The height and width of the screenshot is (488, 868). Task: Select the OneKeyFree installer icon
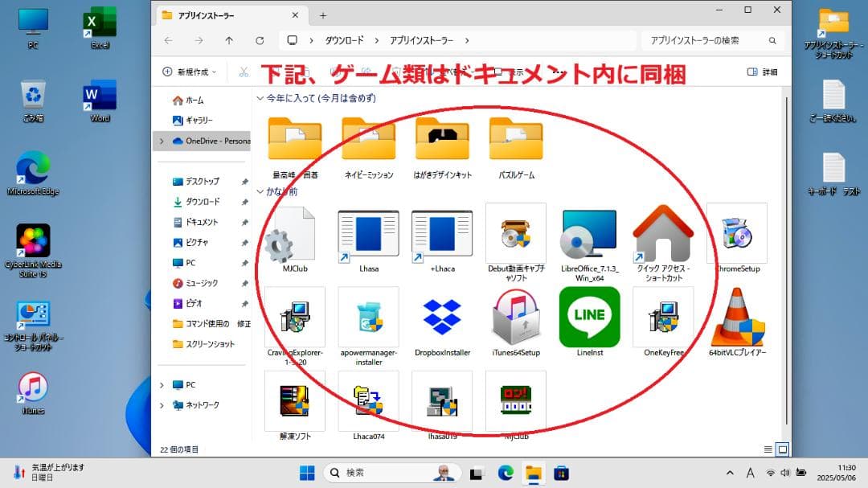[x=663, y=318]
